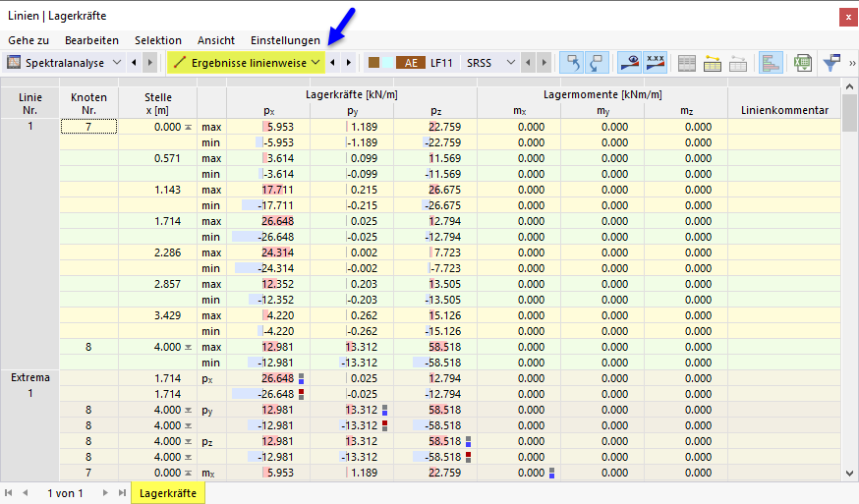Go to next page in bottom navigation

pos(105,493)
